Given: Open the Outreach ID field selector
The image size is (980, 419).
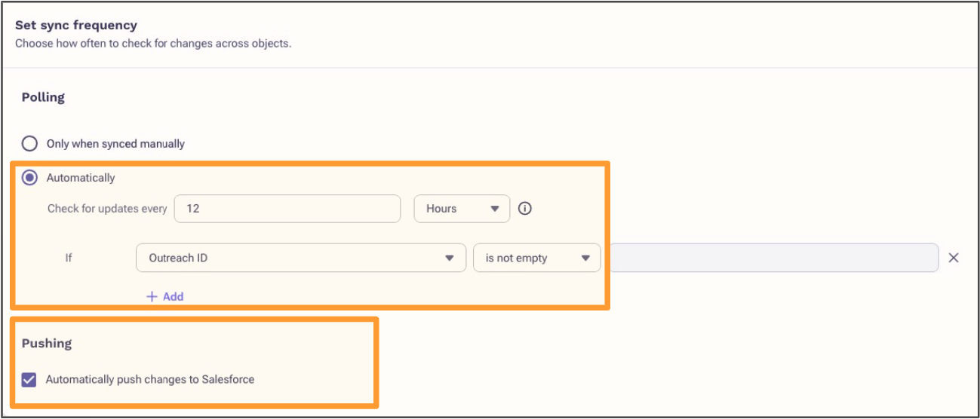Looking at the screenshot, I should [x=301, y=258].
